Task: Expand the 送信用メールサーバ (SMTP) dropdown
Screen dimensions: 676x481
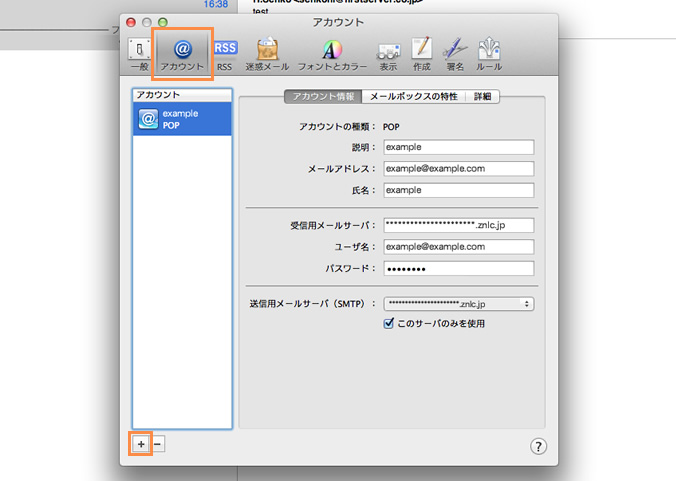Action: (459, 303)
